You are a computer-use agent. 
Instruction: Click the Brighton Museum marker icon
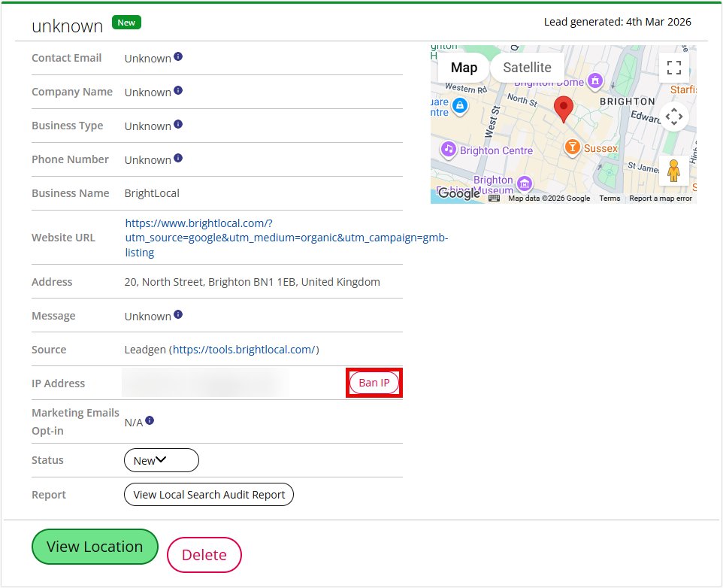pyautogui.click(x=525, y=184)
